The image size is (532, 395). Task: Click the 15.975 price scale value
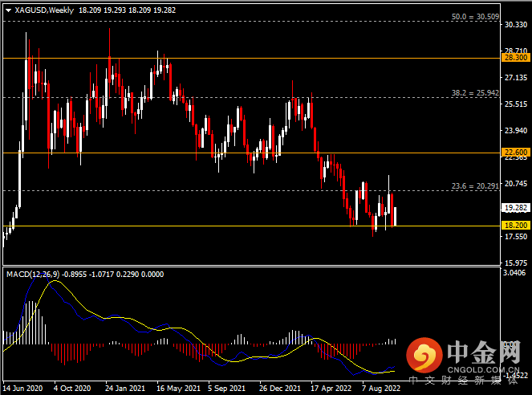point(516,263)
